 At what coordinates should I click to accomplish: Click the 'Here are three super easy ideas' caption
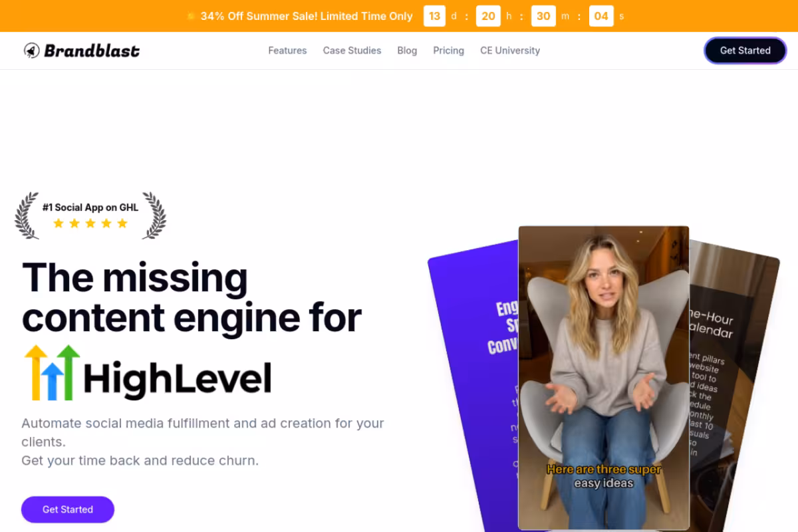pyautogui.click(x=604, y=476)
